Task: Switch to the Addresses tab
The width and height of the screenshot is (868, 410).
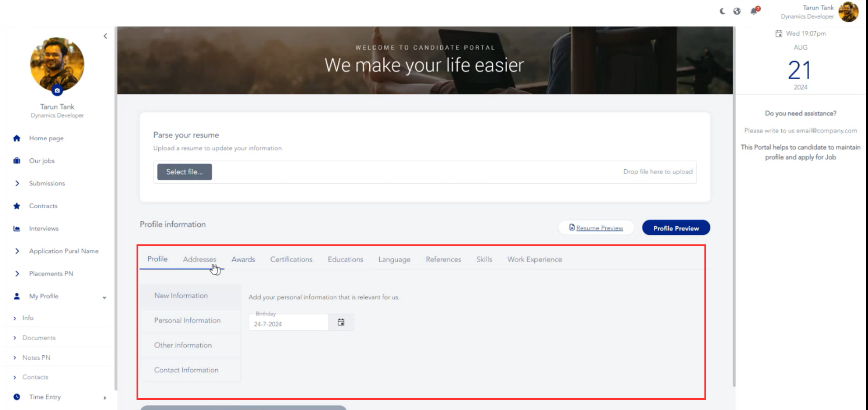Action: click(199, 259)
